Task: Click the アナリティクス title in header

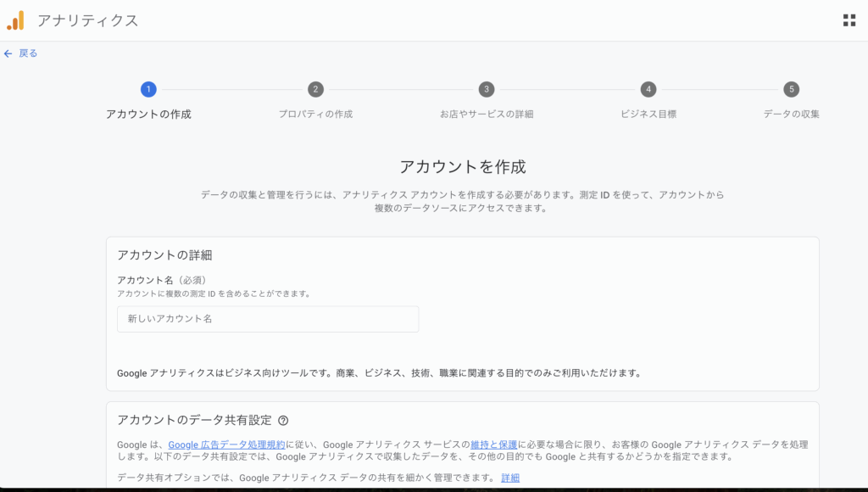Action: coord(87,20)
